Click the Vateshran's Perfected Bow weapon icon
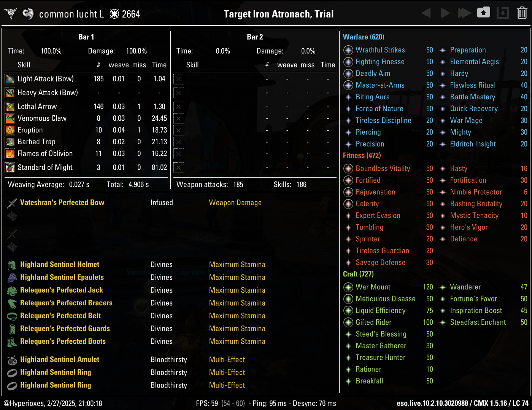The width and height of the screenshot is (532, 410). tap(12, 203)
